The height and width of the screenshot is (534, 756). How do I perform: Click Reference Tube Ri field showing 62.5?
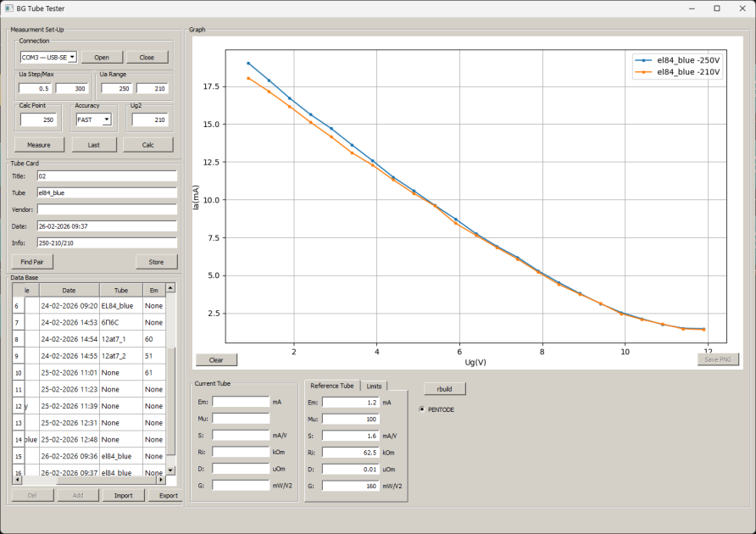coord(351,453)
